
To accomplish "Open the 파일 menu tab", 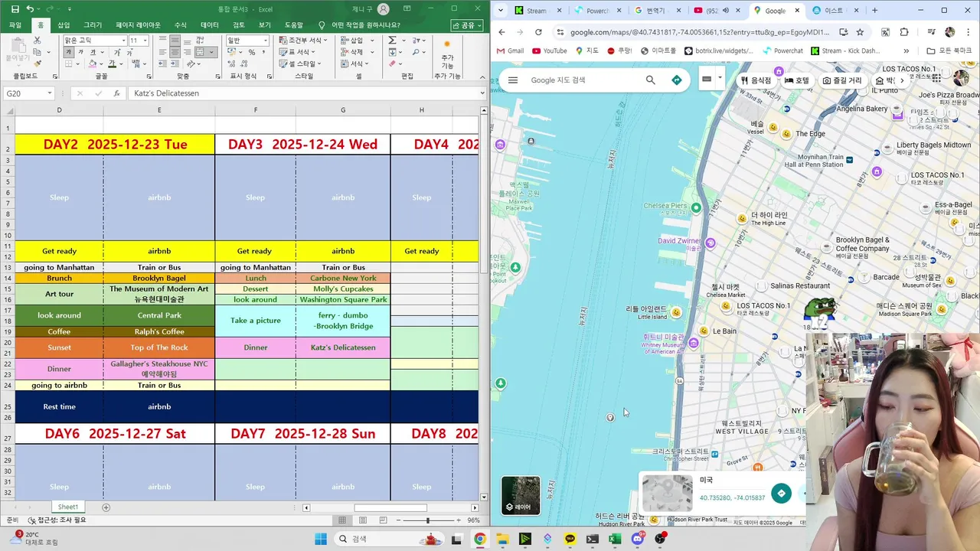I will (15, 24).
